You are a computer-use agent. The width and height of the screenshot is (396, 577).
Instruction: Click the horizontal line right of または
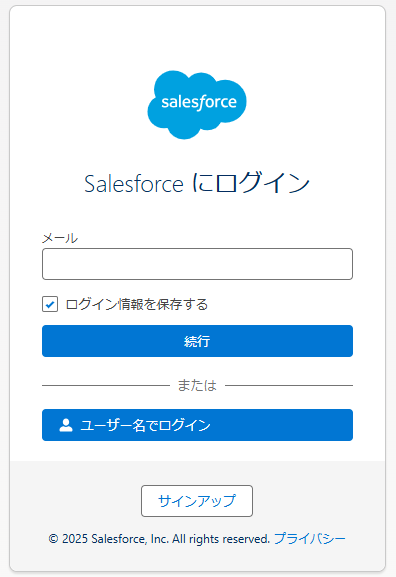coord(289,385)
